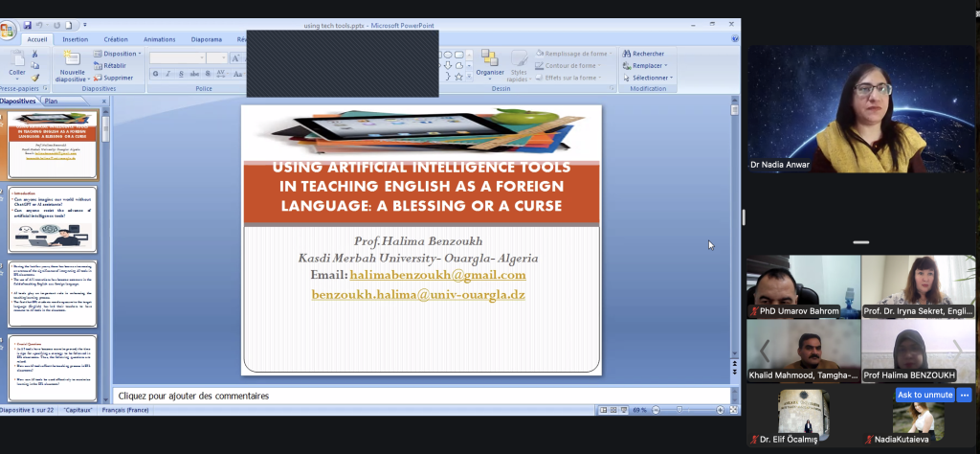Click the new document icon in quick access toolbar
980x454 pixels.
(69, 26)
